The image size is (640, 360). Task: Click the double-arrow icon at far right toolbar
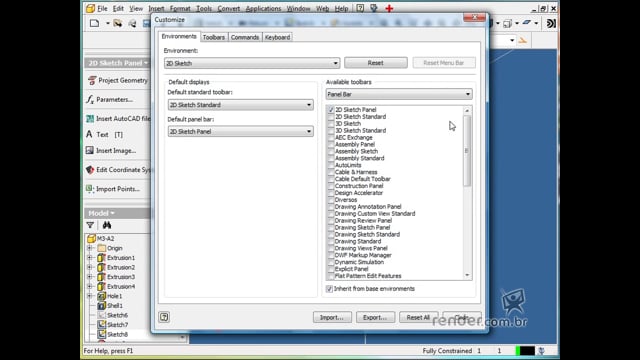551,23
